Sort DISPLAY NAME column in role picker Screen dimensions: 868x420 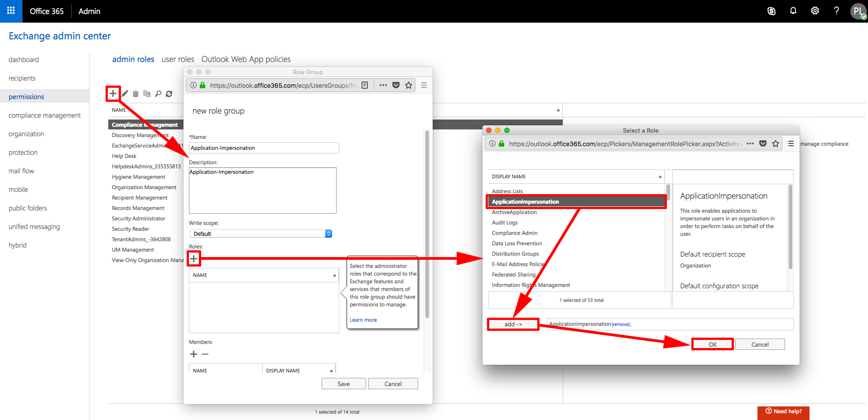(x=577, y=177)
